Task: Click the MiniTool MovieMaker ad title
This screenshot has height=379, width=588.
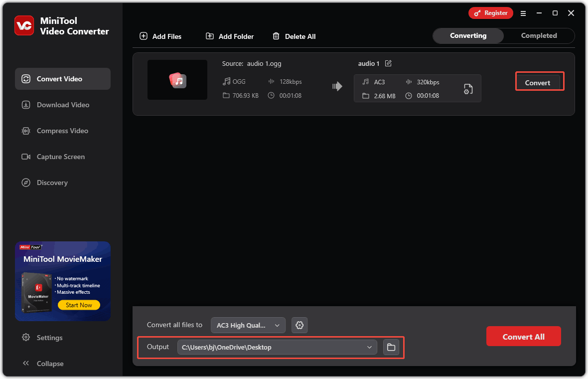Action: [63, 259]
